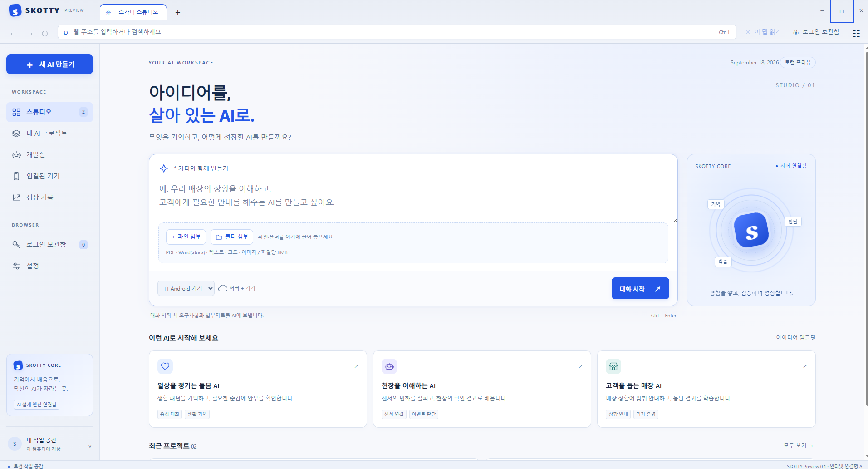Start the chat with 대화 시작
Image resolution: width=868 pixels, height=469 pixels.
[x=640, y=289]
